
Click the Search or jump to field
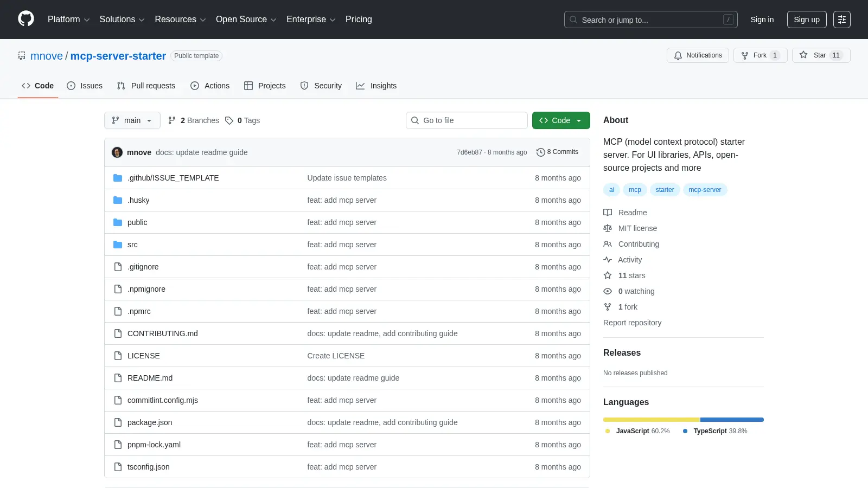tap(651, 20)
